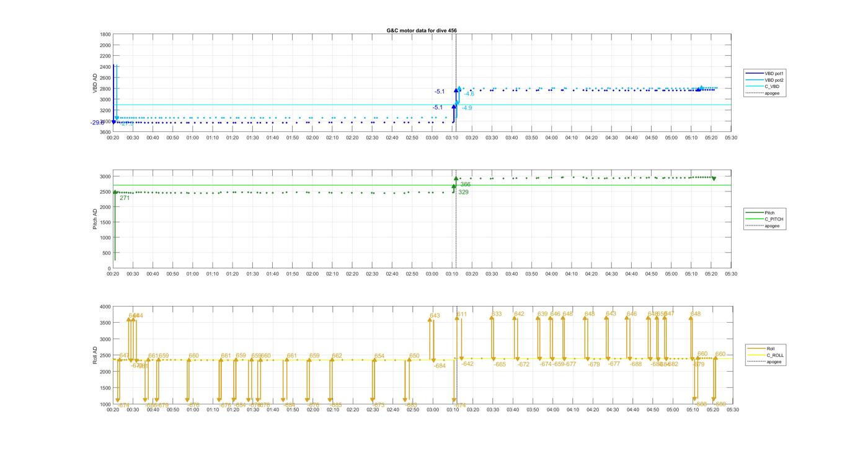Click '03:10' on the VBD plot time axis
The height and width of the screenshot is (454, 868).
452,138
